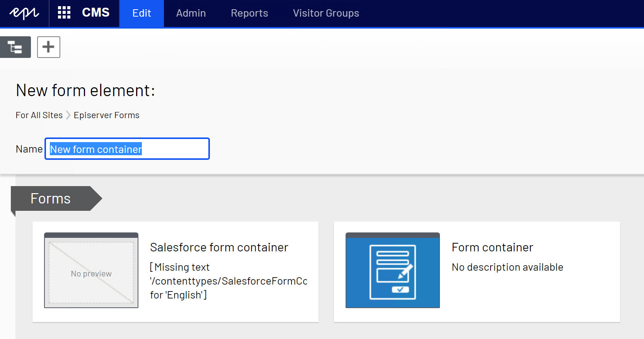Open the Visitor Groups tab
The width and height of the screenshot is (644, 339).
[x=326, y=13]
